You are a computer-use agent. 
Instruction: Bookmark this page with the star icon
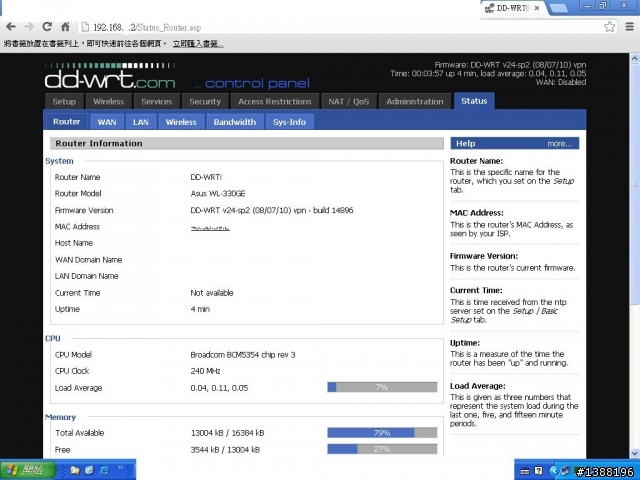[x=609, y=27]
